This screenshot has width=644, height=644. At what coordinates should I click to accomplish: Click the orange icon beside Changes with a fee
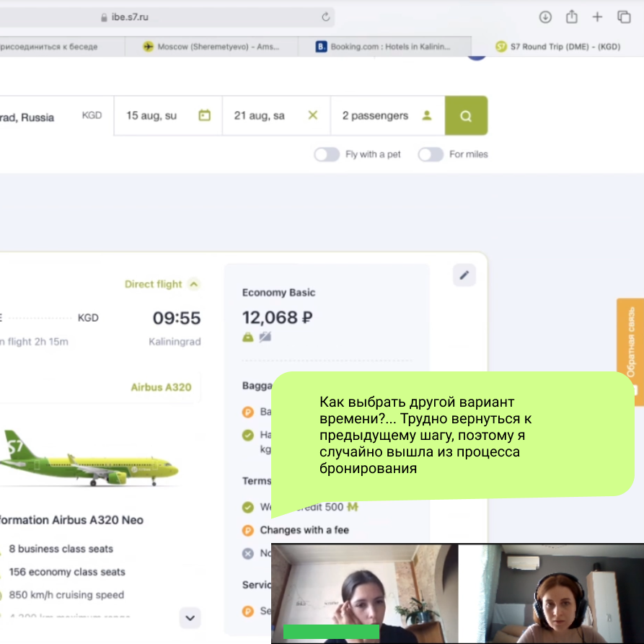click(247, 530)
